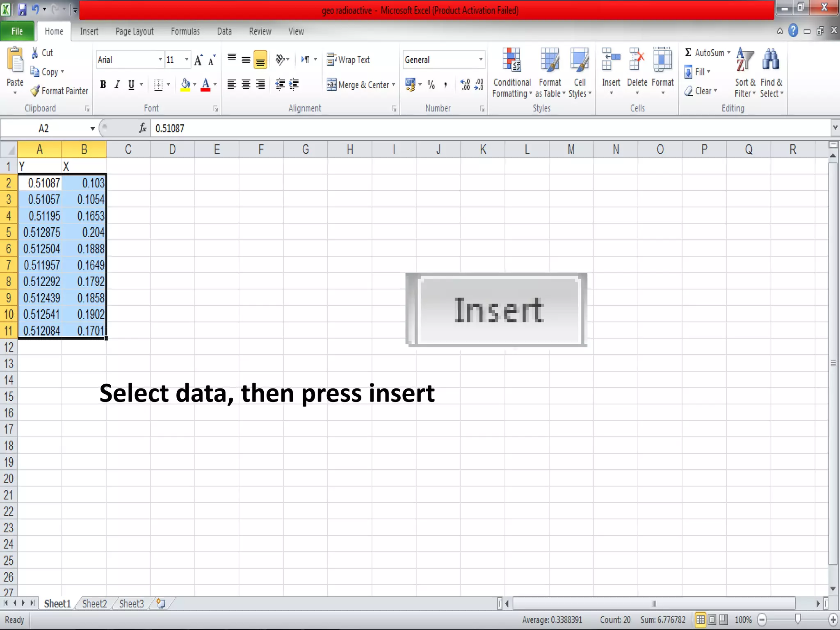Decrease indent in Alignment group
840x630 pixels.
point(280,84)
